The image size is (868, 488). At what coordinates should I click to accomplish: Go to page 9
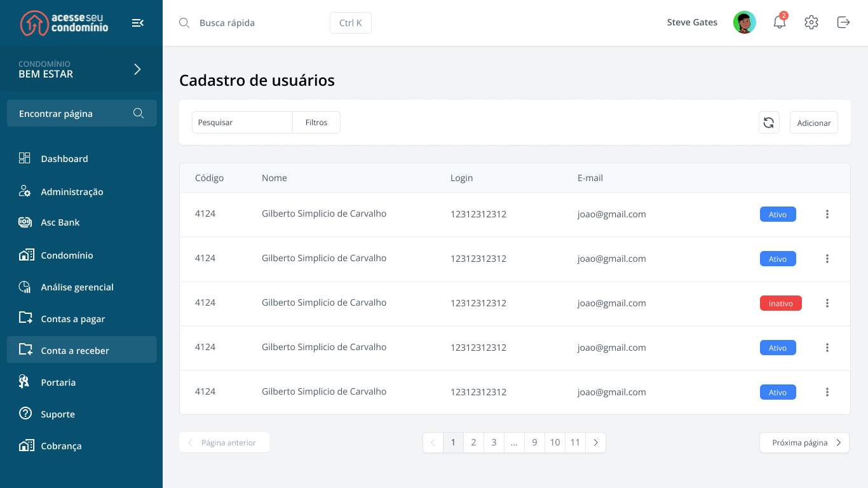[x=534, y=443]
